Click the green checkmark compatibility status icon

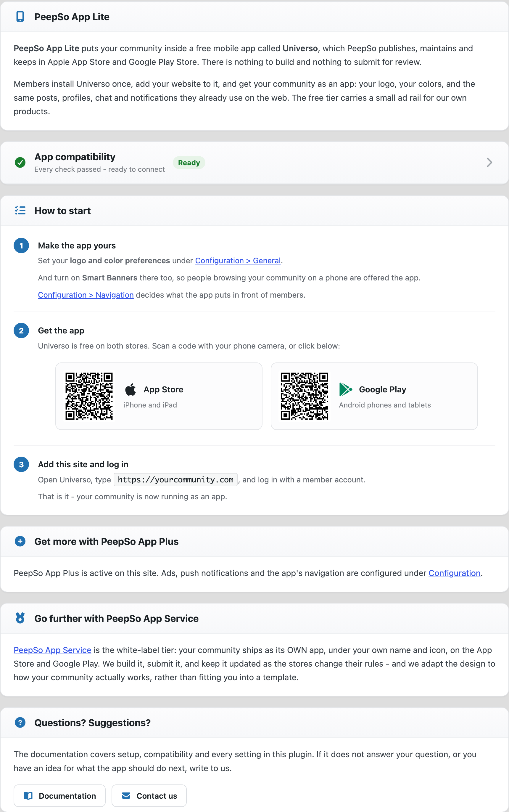(x=20, y=162)
